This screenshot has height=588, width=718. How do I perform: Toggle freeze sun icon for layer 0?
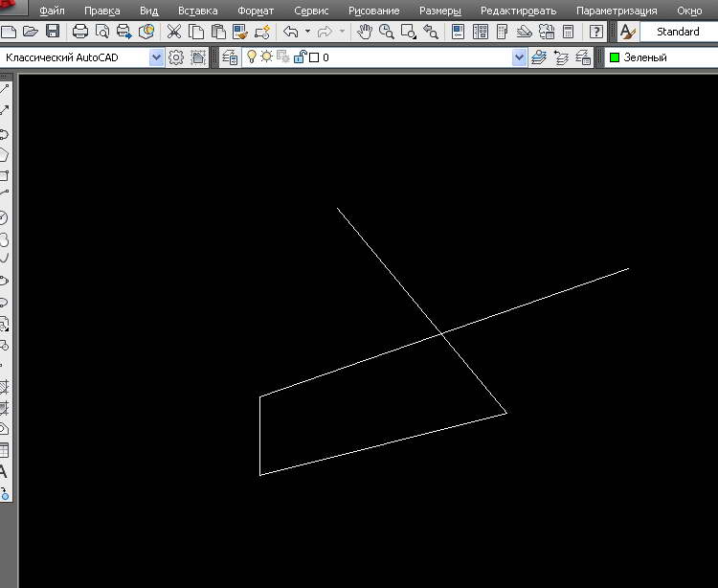266,57
